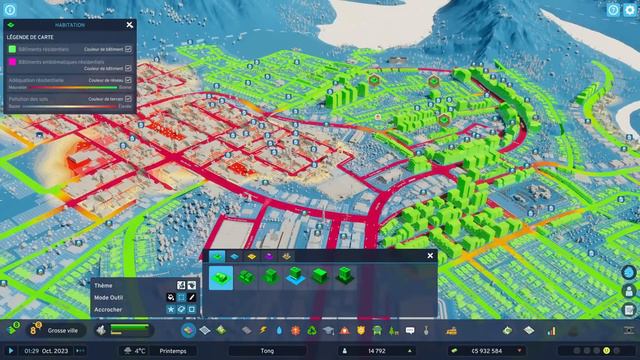The image size is (640, 360).
Task: Toggle the star snap option in Accrocher
Action: pos(171,309)
